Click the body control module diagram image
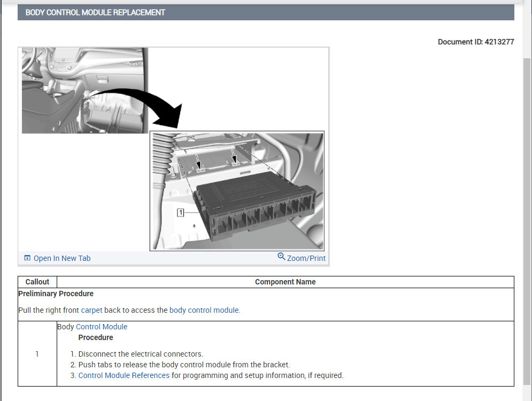This screenshot has height=401, width=532. (173, 149)
